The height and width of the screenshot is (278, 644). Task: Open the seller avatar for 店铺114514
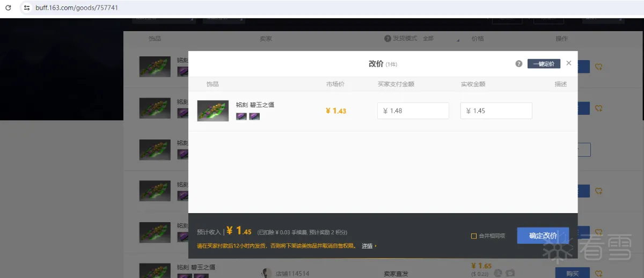tap(266, 273)
